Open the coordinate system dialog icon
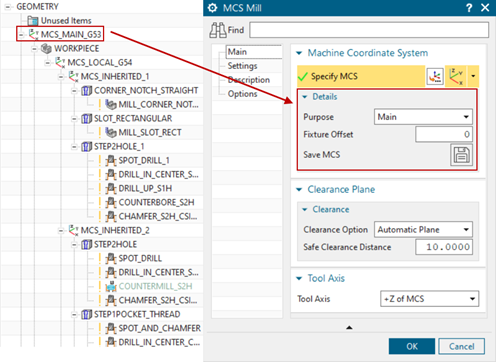The height and width of the screenshot is (362, 496). tap(435, 76)
